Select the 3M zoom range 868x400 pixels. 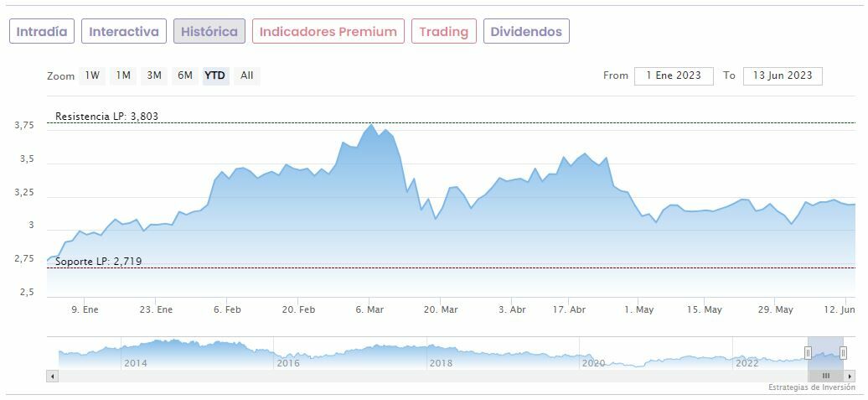(154, 75)
